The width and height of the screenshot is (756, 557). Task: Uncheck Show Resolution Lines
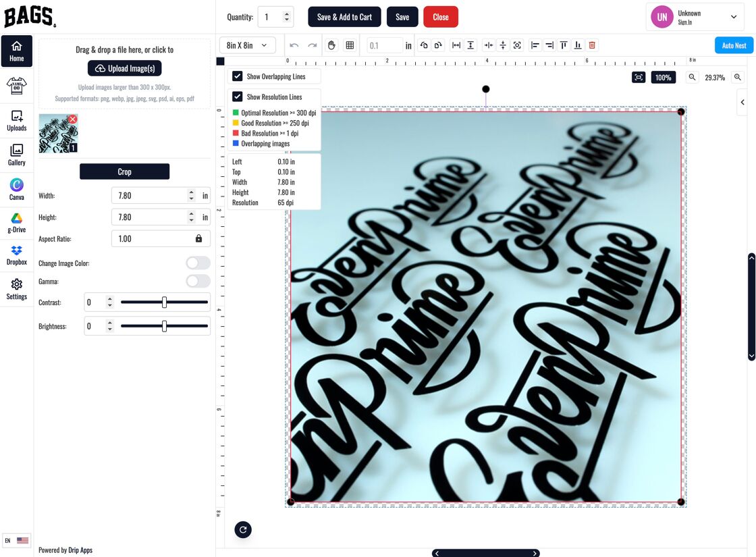pos(237,97)
